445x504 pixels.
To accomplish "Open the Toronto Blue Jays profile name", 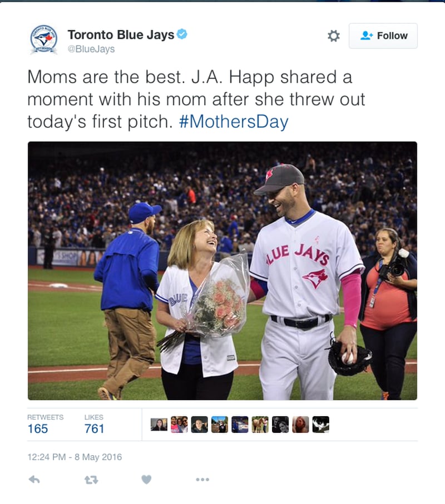I will [x=121, y=34].
